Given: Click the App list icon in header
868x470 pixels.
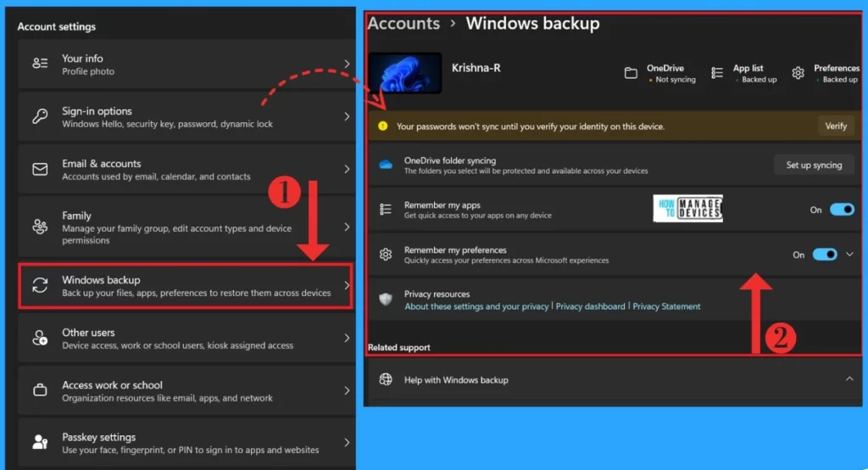Looking at the screenshot, I should coord(717,73).
